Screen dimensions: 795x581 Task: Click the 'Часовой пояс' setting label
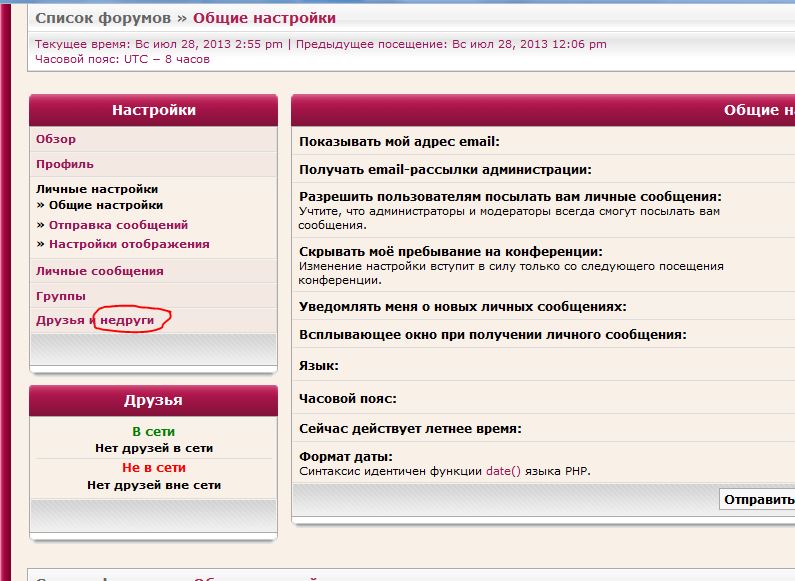pyautogui.click(x=348, y=398)
